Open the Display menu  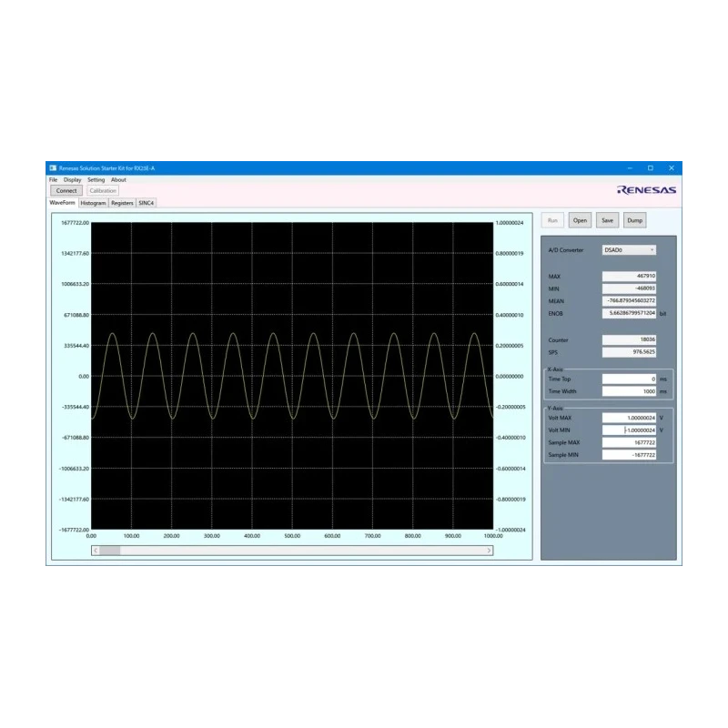pos(73,179)
